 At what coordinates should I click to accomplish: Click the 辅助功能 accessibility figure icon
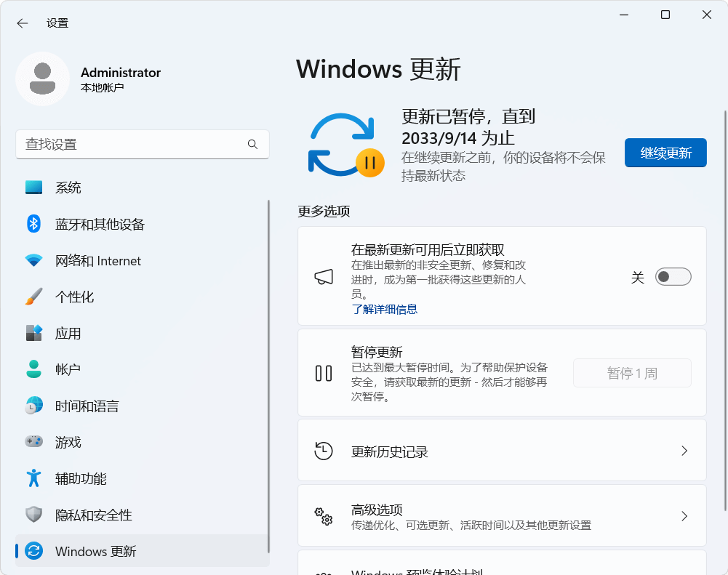pyautogui.click(x=34, y=478)
